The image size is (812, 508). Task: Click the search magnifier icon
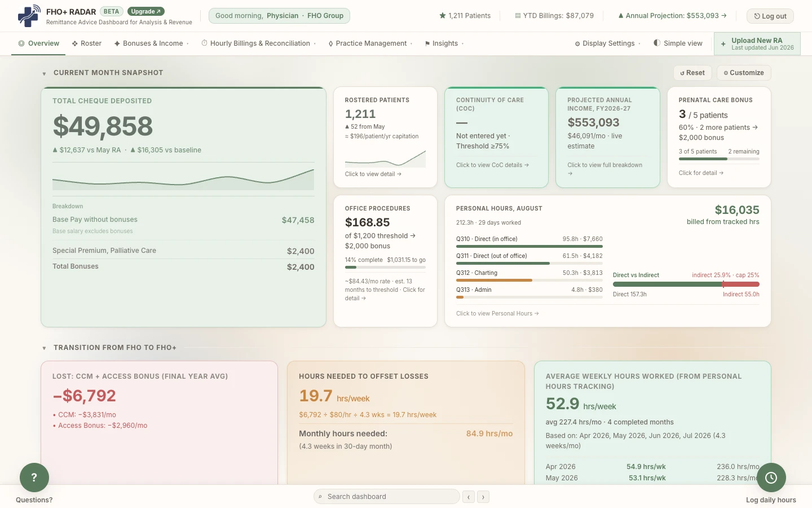point(320,497)
